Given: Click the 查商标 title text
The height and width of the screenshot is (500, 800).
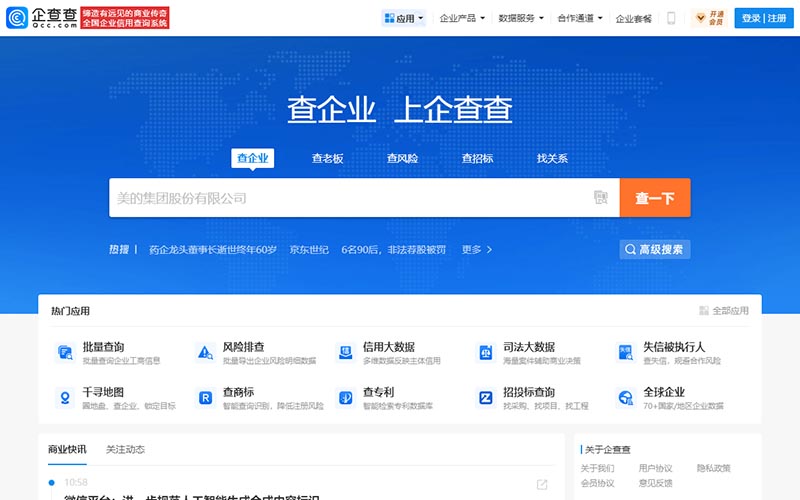Looking at the screenshot, I should coord(239,392).
